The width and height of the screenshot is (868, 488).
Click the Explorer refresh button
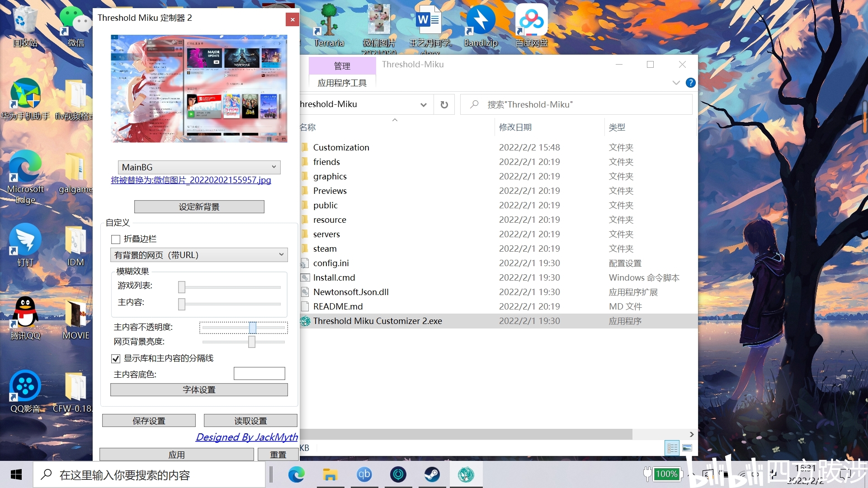click(444, 105)
